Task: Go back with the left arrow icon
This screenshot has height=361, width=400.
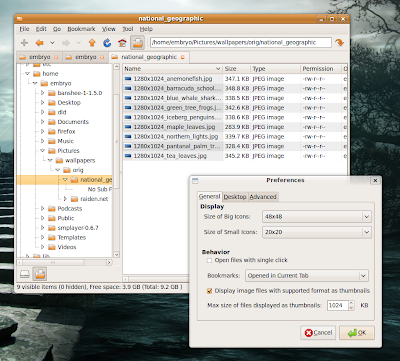Action: click(x=40, y=43)
